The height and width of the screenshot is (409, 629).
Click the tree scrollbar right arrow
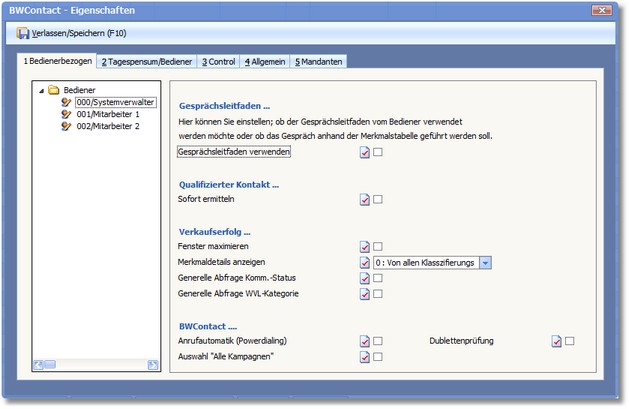pos(152,365)
